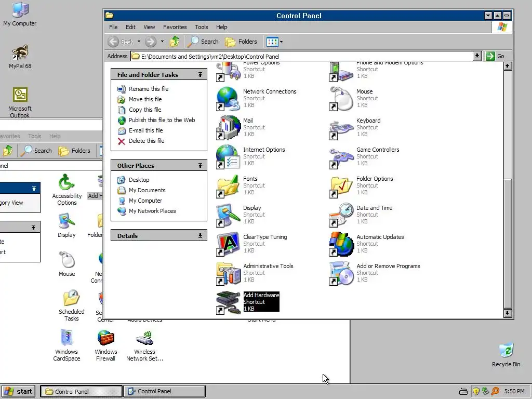
Task: Open MyPal 68 desktop icon
Action: [20, 57]
